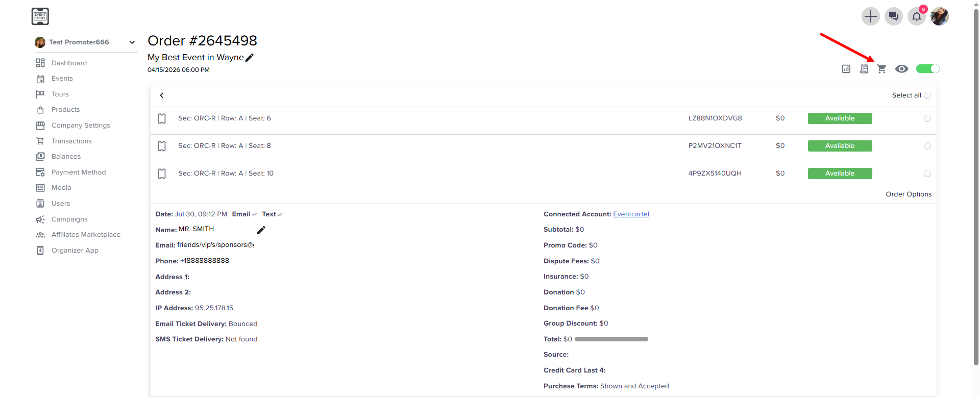980x397 pixels.
Task: Open the user profile avatar
Action: [940, 16]
